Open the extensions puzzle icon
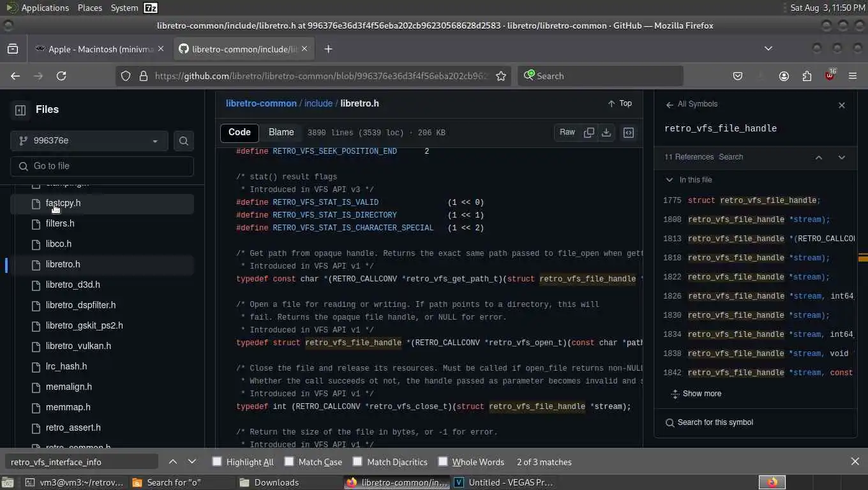The width and height of the screenshot is (868, 490). click(807, 76)
